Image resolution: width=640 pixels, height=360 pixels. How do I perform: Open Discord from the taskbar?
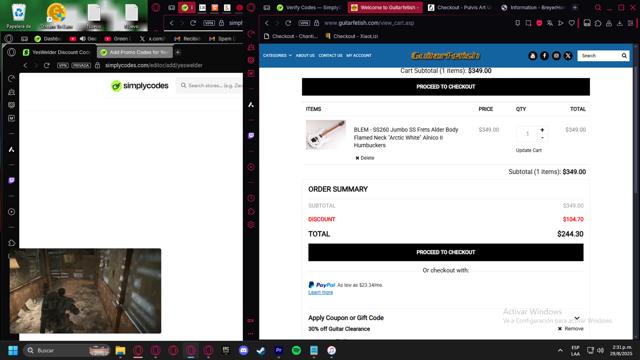(244, 350)
